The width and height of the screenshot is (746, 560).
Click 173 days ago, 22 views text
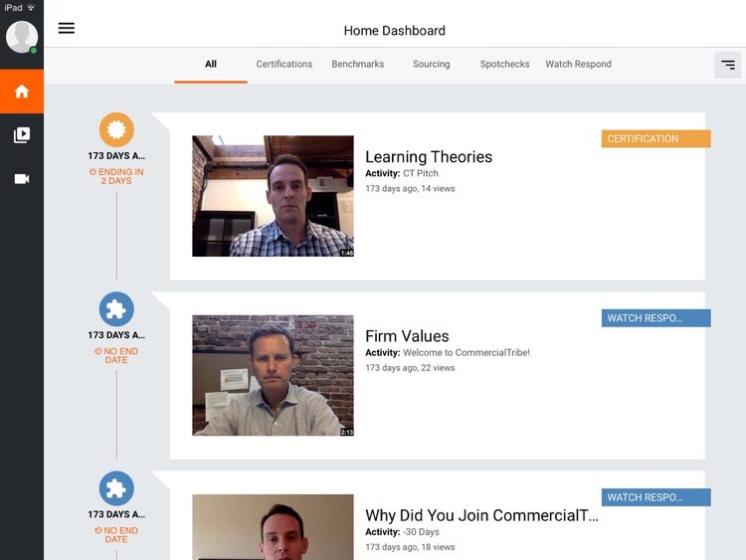pyautogui.click(x=410, y=368)
